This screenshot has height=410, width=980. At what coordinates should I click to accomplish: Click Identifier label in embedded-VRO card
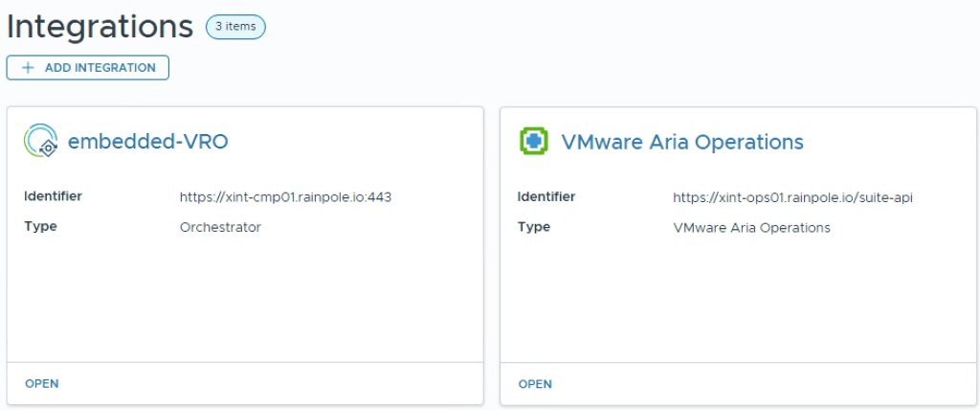[x=53, y=196]
